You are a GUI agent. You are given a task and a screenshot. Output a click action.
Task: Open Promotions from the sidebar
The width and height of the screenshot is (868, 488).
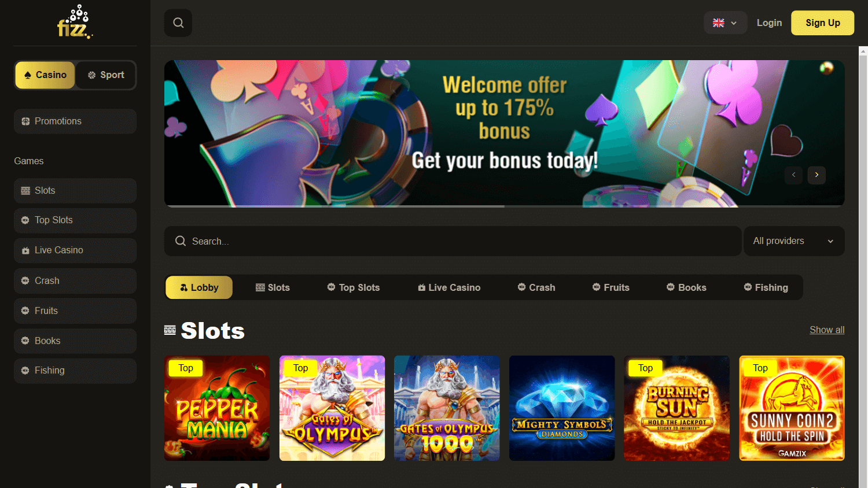pos(75,121)
